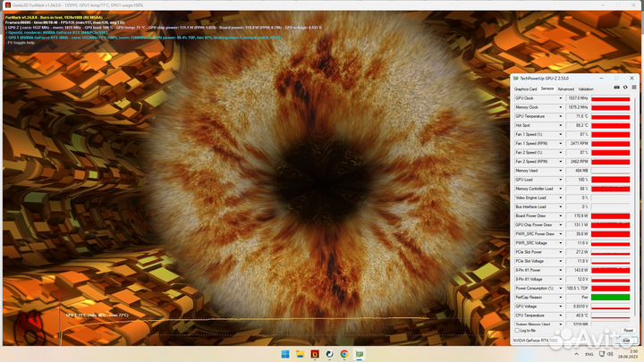Open the GPU Temperature sensor dropdown arrow
This screenshot has height=362, width=644.
(562, 116)
